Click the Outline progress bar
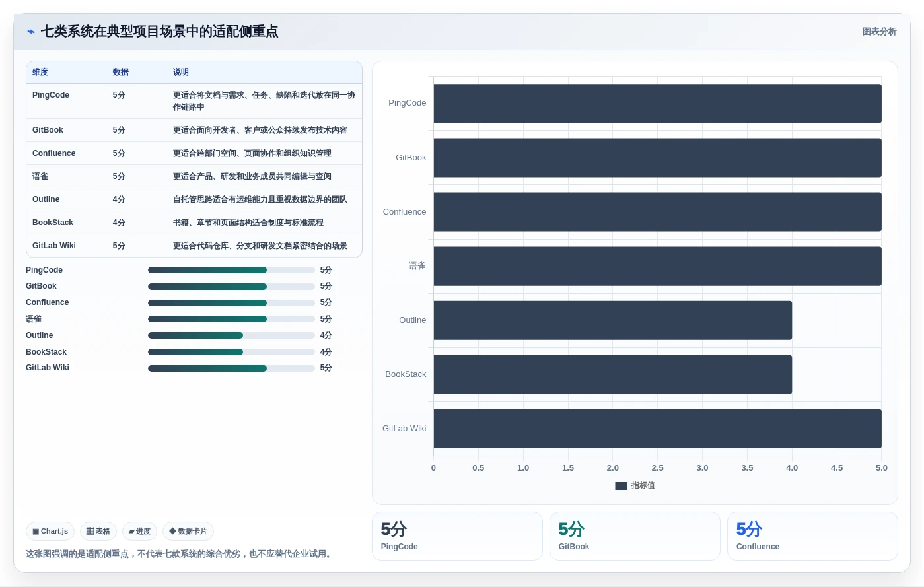The height and width of the screenshot is (587, 924). tap(231, 335)
